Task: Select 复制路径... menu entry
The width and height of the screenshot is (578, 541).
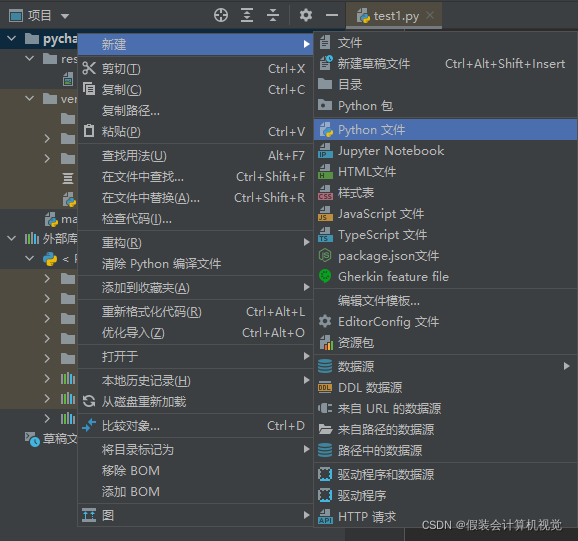Action: (x=195, y=111)
